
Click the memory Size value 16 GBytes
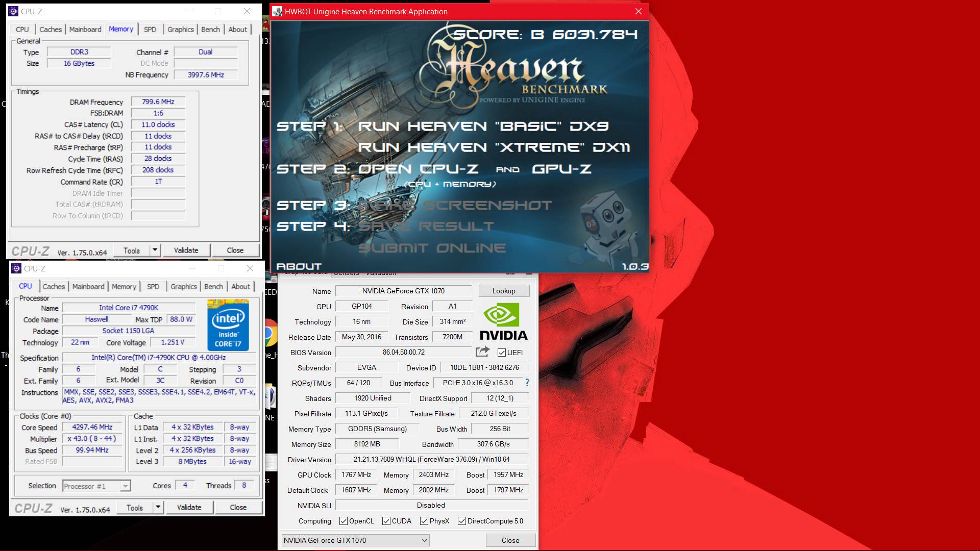pos(79,63)
